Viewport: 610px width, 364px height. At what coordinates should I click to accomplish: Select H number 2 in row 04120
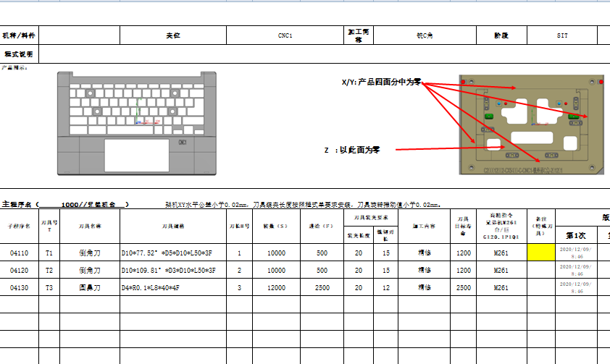(239, 270)
